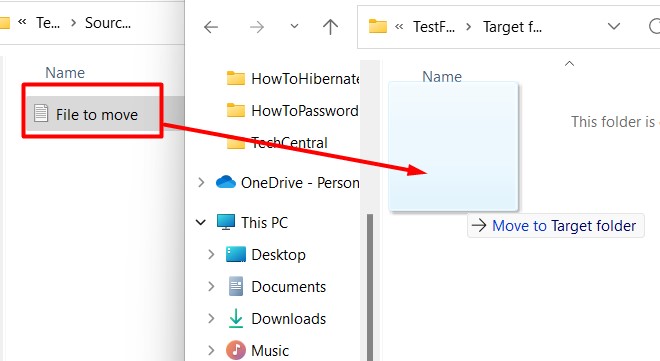Expand the Documents tree node

click(x=211, y=286)
